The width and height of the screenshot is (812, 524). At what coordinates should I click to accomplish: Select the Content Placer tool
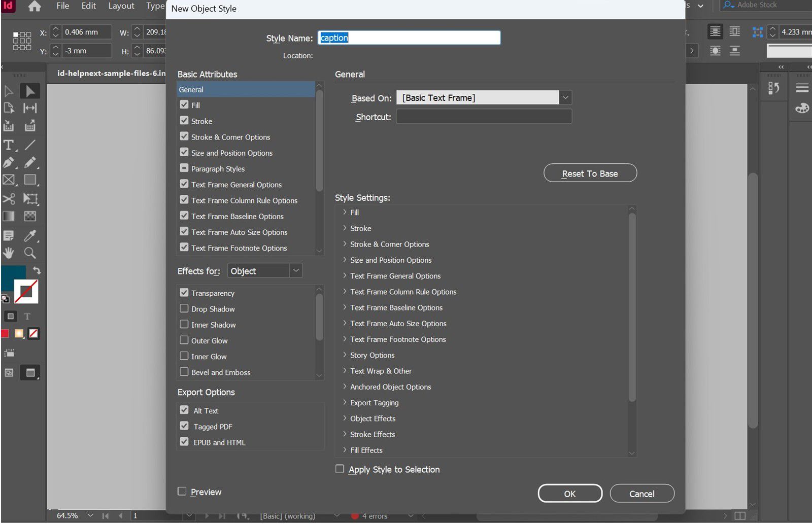tap(30, 125)
